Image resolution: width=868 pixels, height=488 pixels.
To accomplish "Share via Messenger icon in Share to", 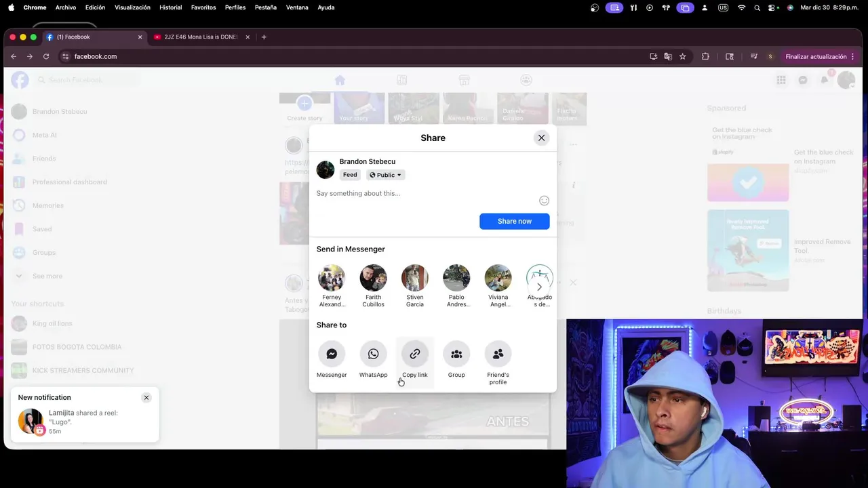I will pyautogui.click(x=332, y=354).
